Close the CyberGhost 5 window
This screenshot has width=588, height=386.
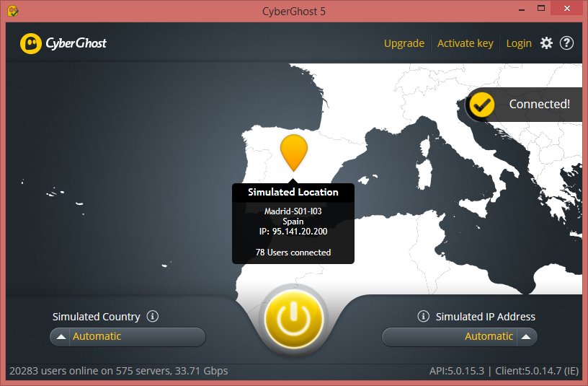coord(567,9)
